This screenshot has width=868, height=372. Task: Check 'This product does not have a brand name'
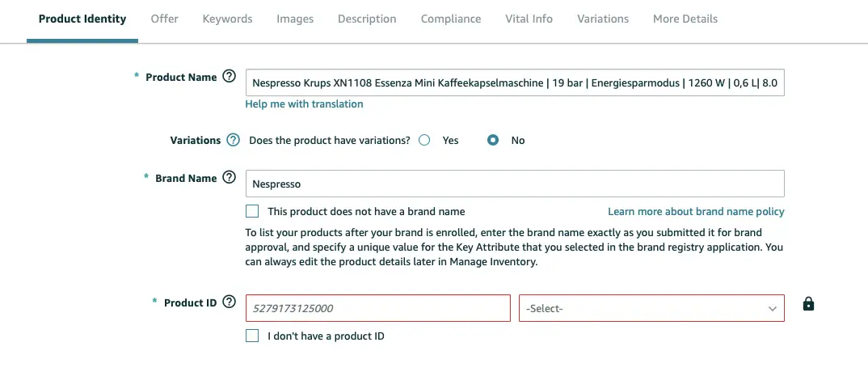(x=252, y=211)
